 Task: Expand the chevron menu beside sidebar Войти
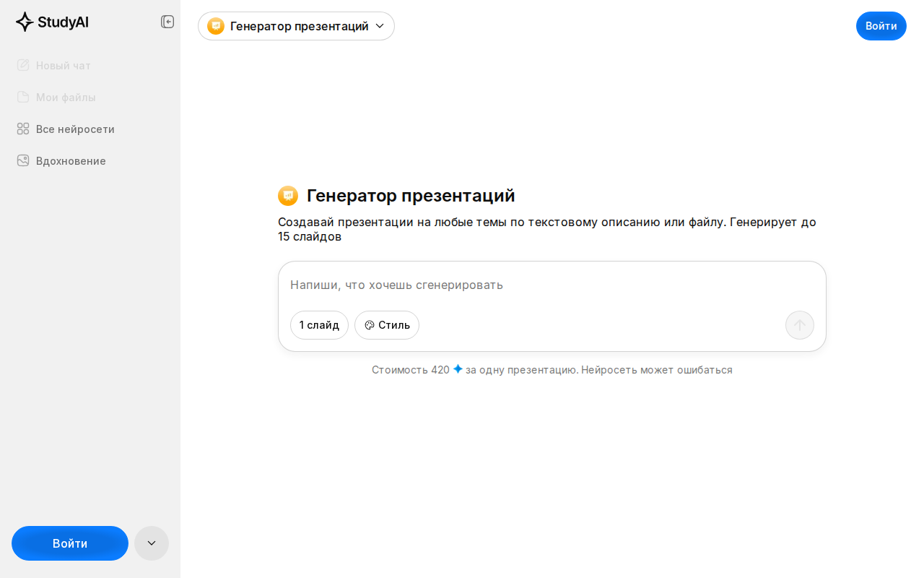coord(152,543)
